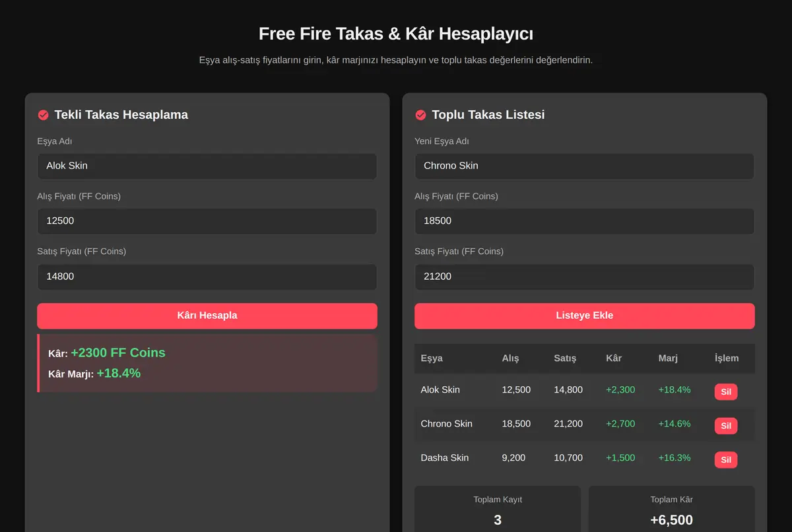Image resolution: width=792 pixels, height=532 pixels.
Task: Click the Listeye Ekle button
Action: pos(584,316)
